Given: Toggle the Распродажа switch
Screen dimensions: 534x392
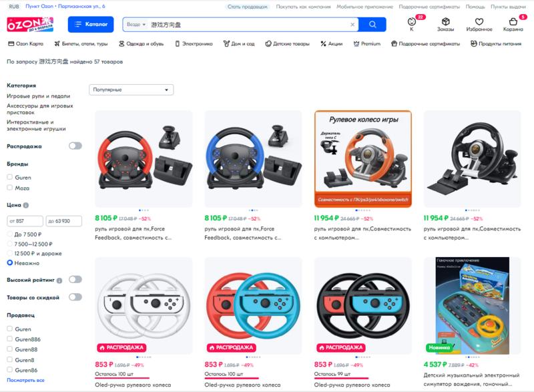Looking at the screenshot, I should click(x=75, y=146).
